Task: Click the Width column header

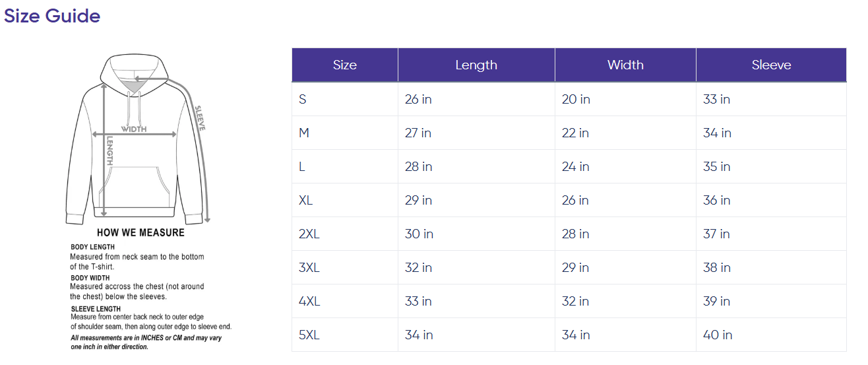Action: point(625,65)
